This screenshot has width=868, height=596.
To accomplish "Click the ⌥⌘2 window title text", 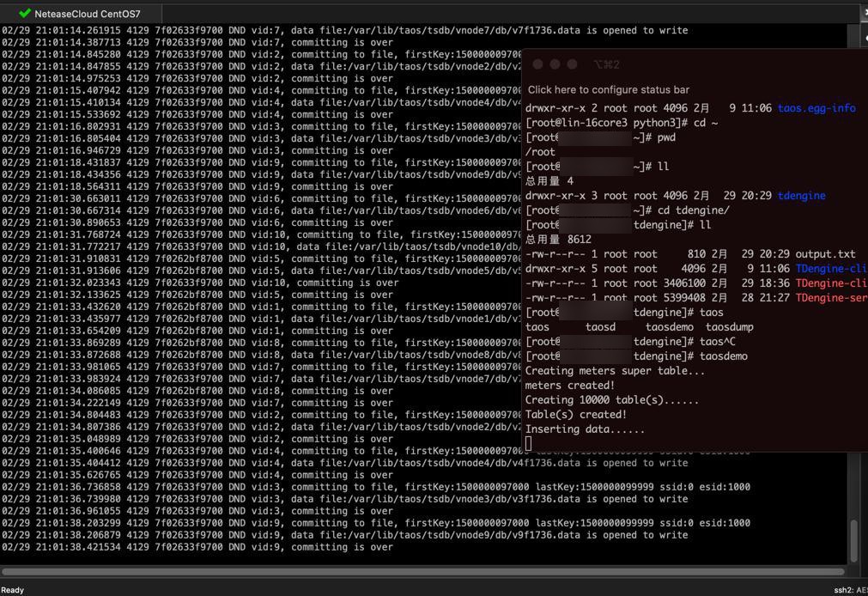I will 606,64.
